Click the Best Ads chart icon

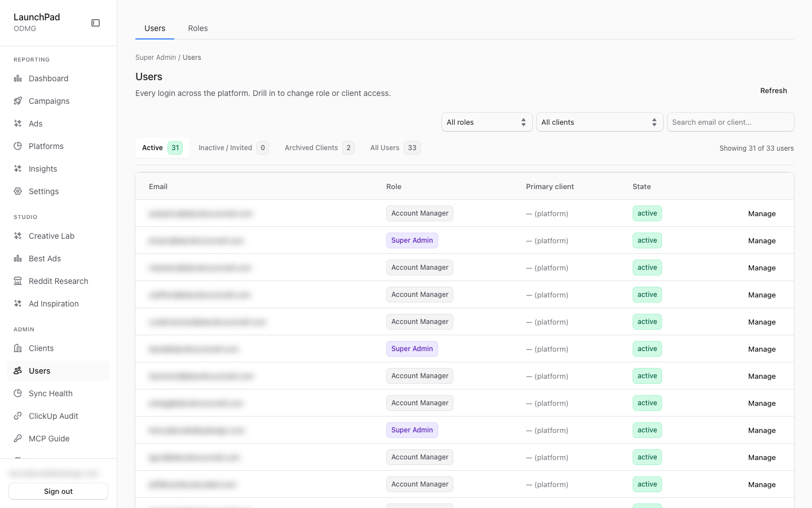point(18,259)
